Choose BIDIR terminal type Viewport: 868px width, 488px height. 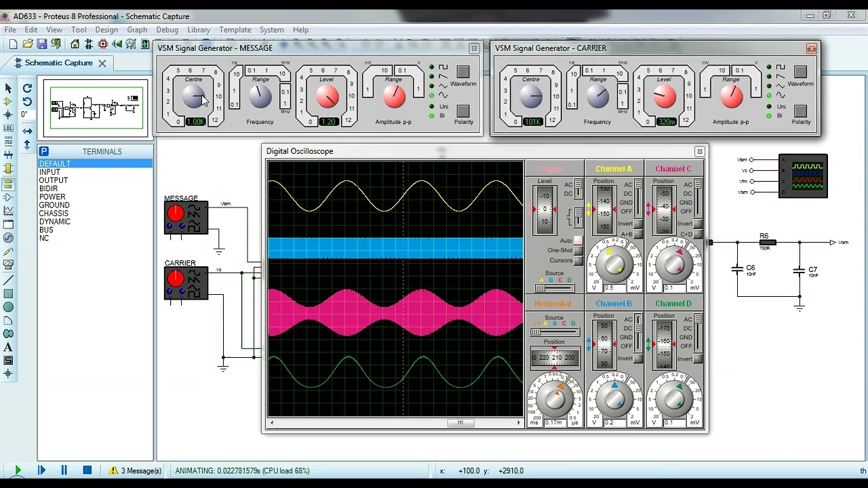click(48, 188)
